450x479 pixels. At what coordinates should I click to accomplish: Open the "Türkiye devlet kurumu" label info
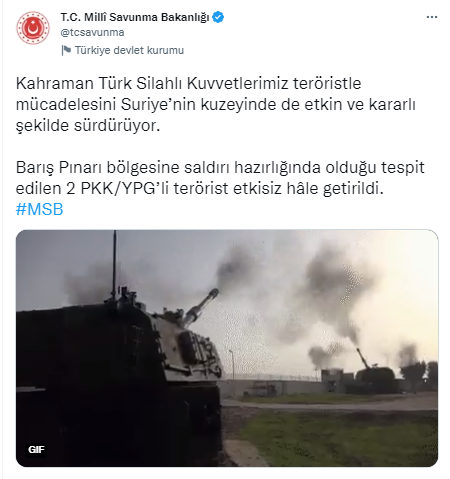(x=129, y=50)
